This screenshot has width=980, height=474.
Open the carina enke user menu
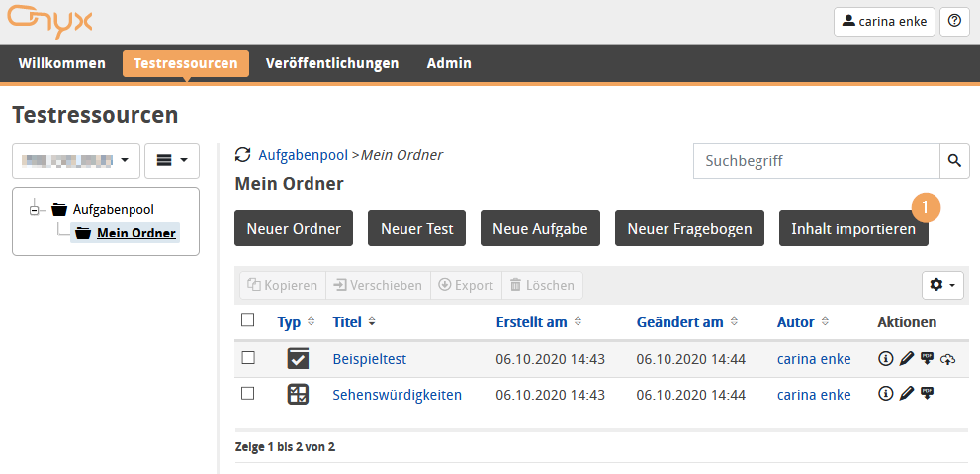(x=884, y=22)
